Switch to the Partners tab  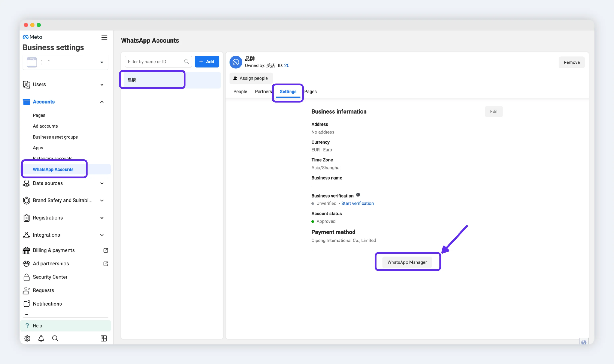click(x=263, y=91)
